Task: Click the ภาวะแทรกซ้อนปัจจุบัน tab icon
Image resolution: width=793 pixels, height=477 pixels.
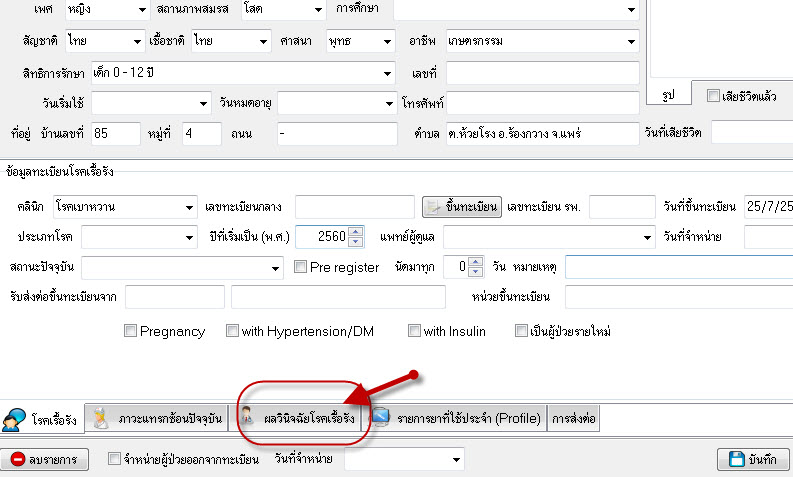Action: [x=101, y=419]
